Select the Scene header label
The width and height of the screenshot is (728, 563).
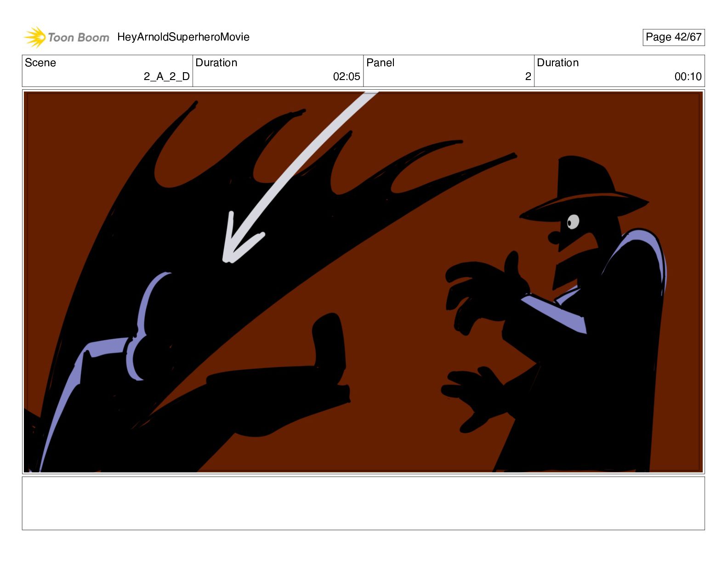(x=40, y=63)
